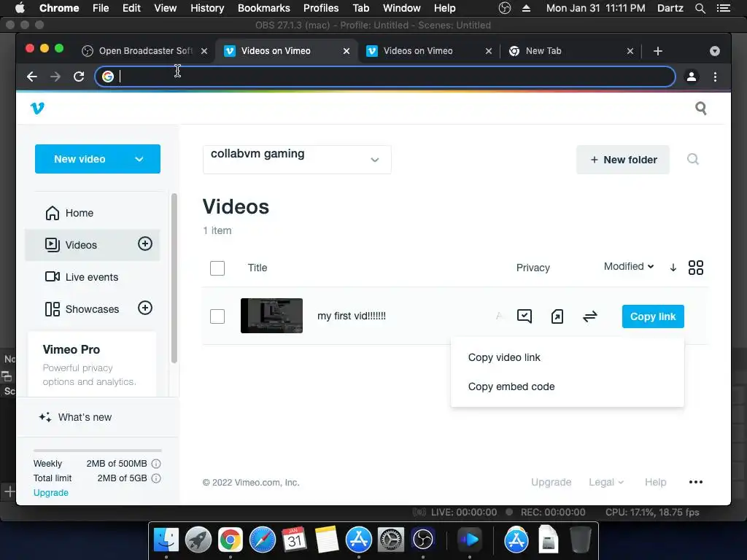Open the my first vid thumbnail
This screenshot has height=560, width=747.
[271, 316]
